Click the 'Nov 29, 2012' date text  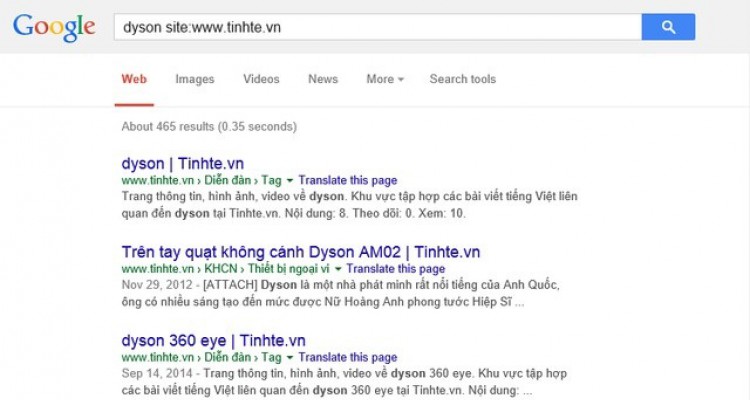[157, 285]
